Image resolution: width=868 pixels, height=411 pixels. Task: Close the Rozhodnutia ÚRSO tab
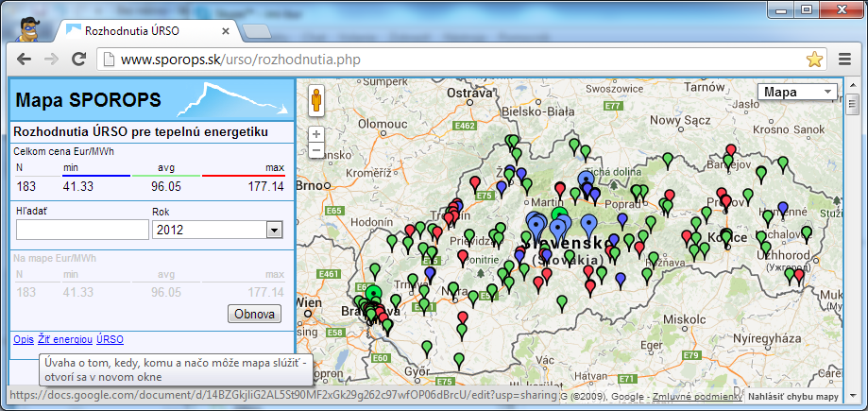click(x=226, y=31)
